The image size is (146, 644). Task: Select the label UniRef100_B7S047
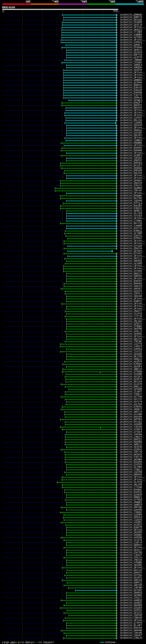(x=131, y=254)
